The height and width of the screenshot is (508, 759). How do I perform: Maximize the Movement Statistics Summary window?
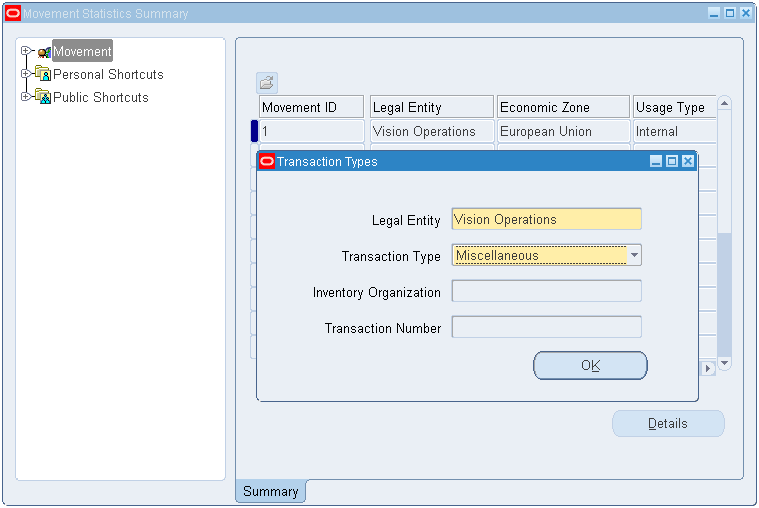point(730,14)
